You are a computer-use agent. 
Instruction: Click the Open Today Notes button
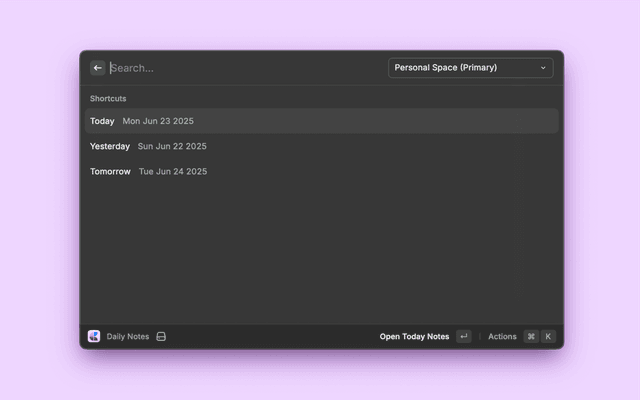tap(414, 337)
